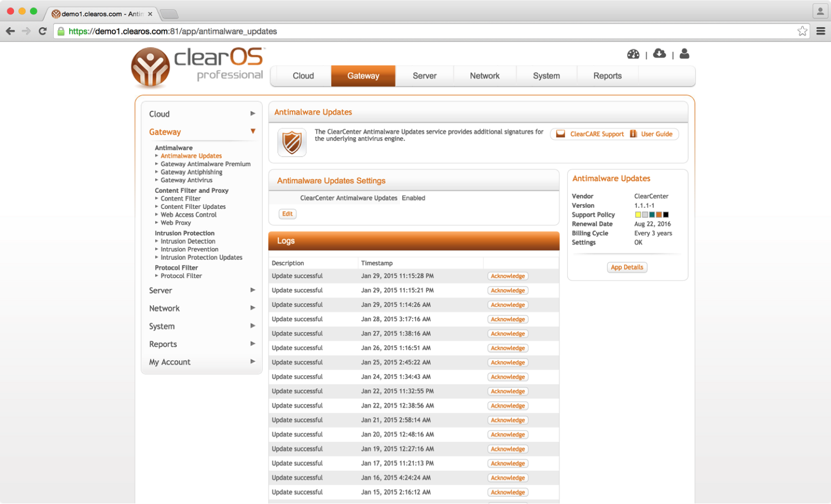The width and height of the screenshot is (831, 504).
Task: Expand the Cloud sidebar section
Action: pyautogui.click(x=202, y=114)
